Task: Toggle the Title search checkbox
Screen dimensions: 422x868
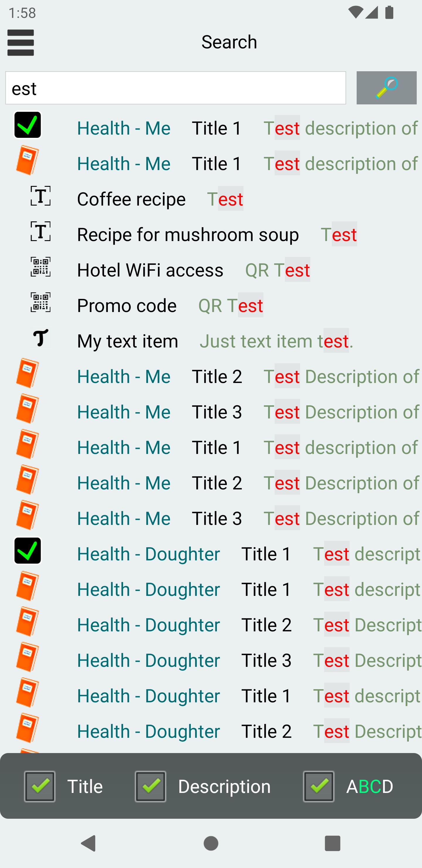Action: click(x=40, y=786)
